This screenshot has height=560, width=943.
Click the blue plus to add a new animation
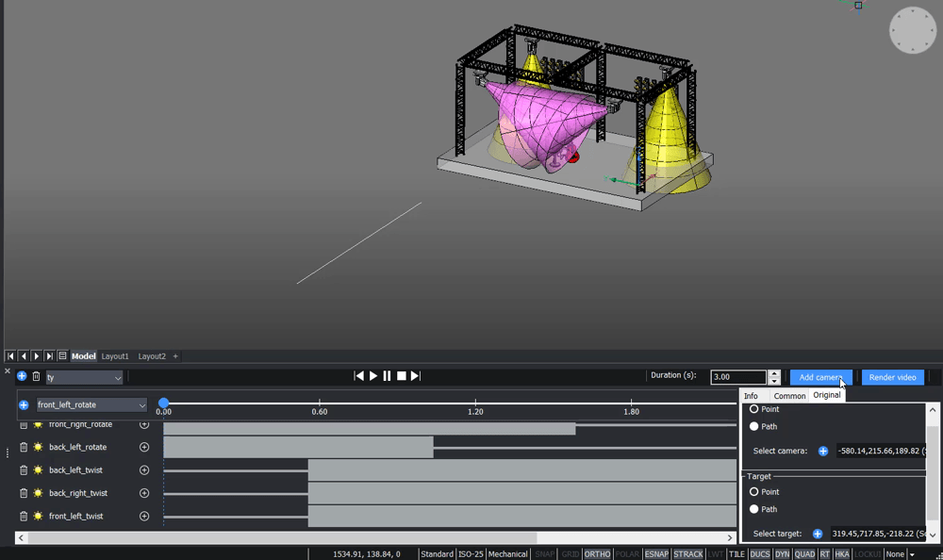(x=20, y=376)
